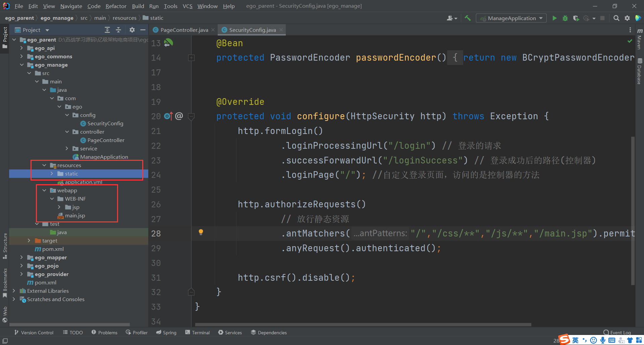
Task: Click the tool windows toggle in status bar corner
Action: 5,341
